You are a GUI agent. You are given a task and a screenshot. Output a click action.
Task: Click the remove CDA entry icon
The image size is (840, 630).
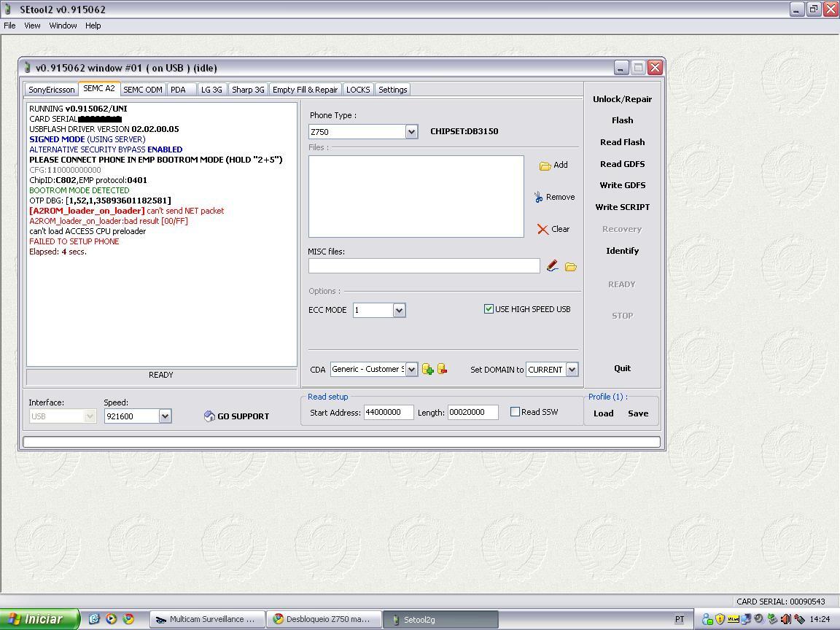[443, 368]
